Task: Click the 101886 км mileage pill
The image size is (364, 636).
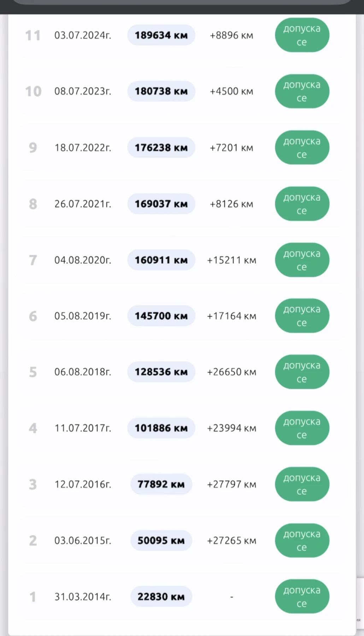Action: coord(161,428)
